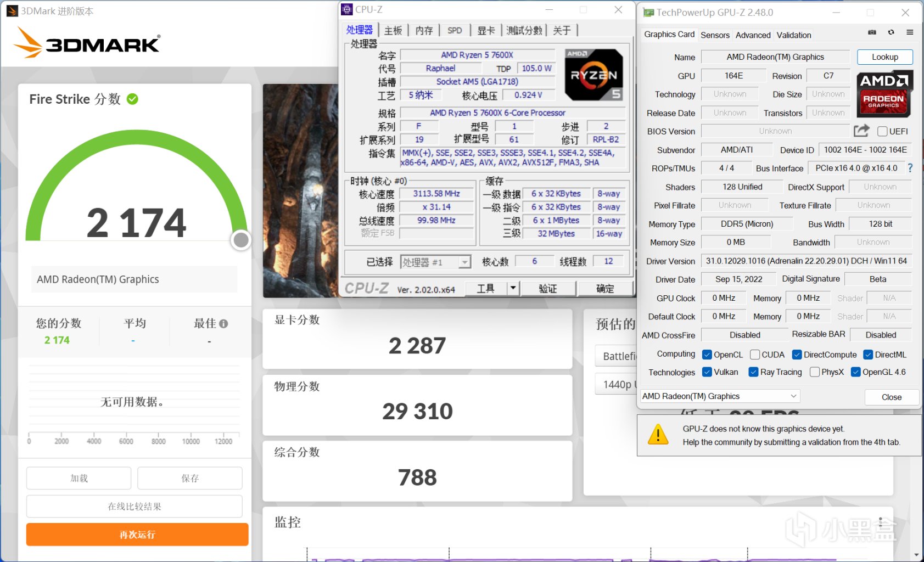Open the three-dot menu in the 监控 panel
Viewport: 924px width, 562px height.
(881, 522)
